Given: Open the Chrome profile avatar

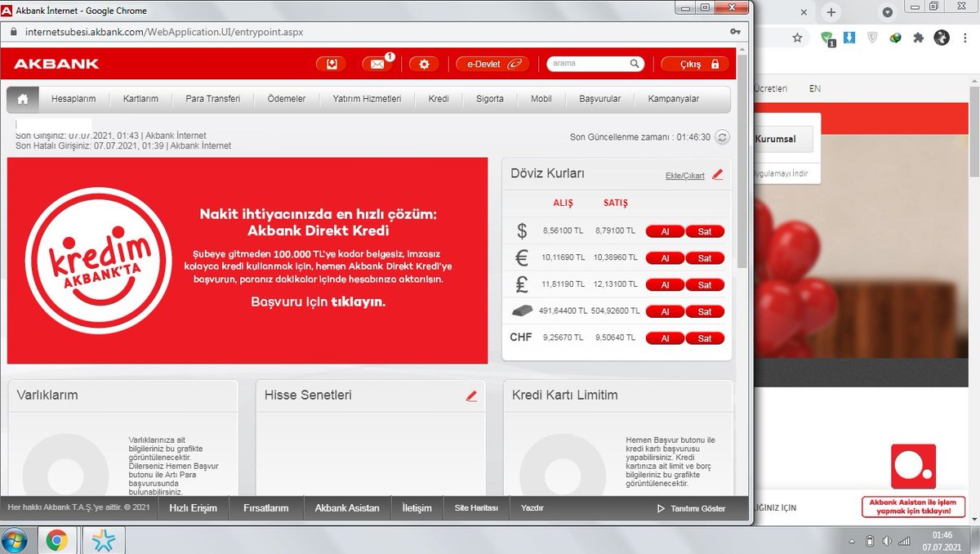Looking at the screenshot, I should [942, 38].
